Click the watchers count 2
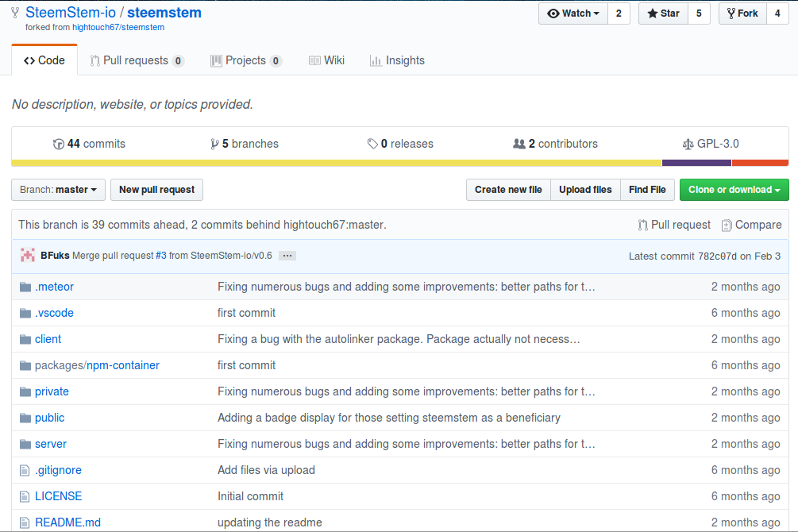Viewport: 798px width, 532px height. coord(619,13)
